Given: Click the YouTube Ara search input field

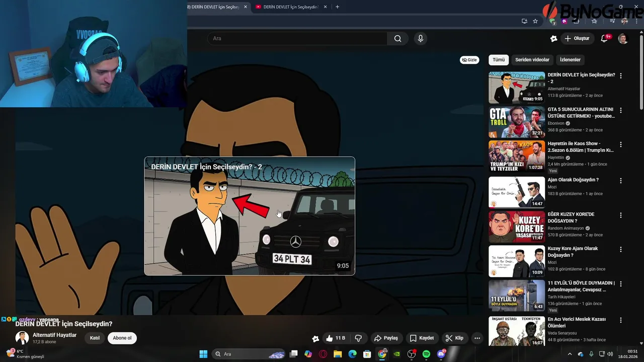Looking at the screenshot, I should coord(297,39).
